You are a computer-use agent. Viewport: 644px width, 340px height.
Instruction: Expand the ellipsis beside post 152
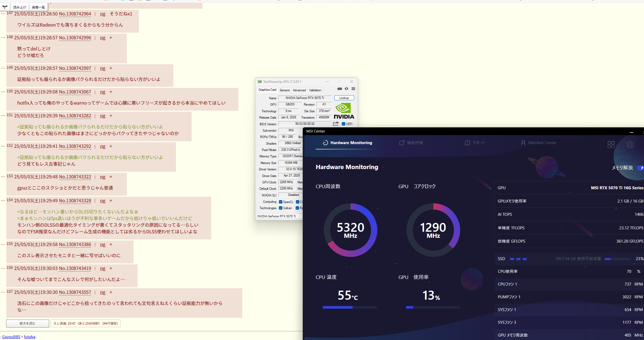[x=3, y=146]
